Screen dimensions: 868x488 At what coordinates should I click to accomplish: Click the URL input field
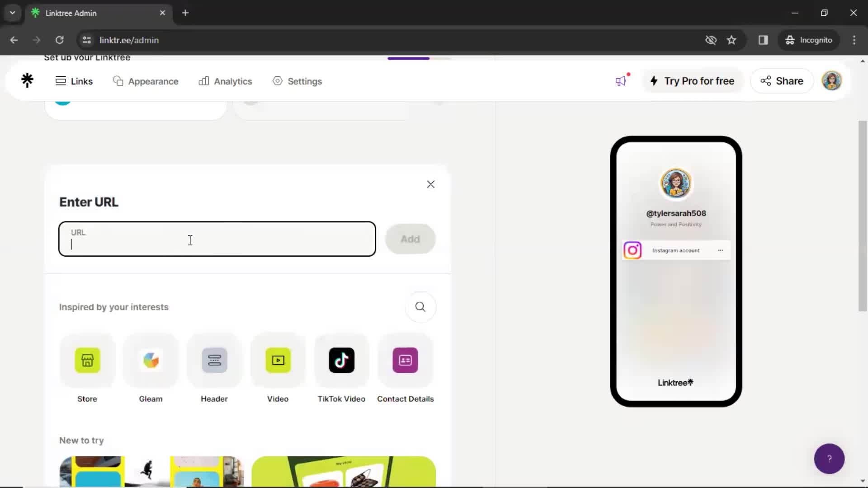point(217,239)
